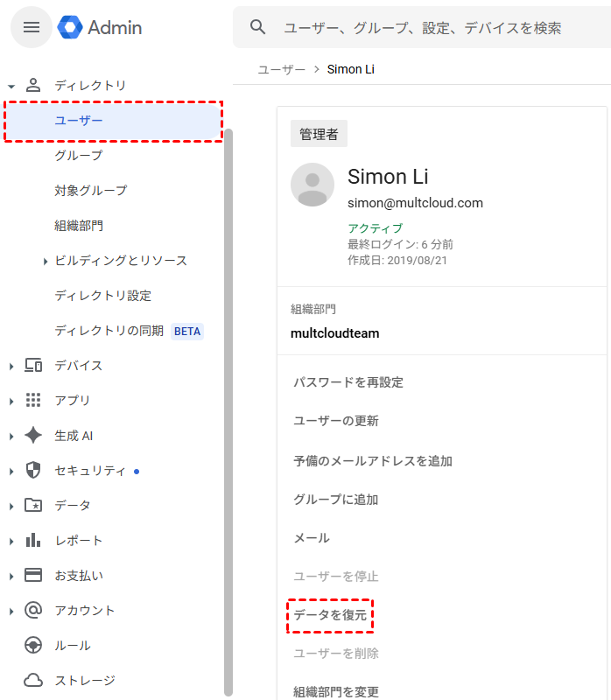Image resolution: width=611 pixels, height=700 pixels.
Task: Click the ルール steering wheel icon
Action: pos(33,645)
